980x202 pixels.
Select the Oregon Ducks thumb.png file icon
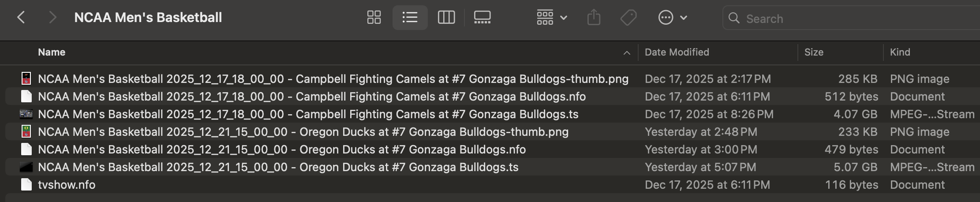[26, 132]
